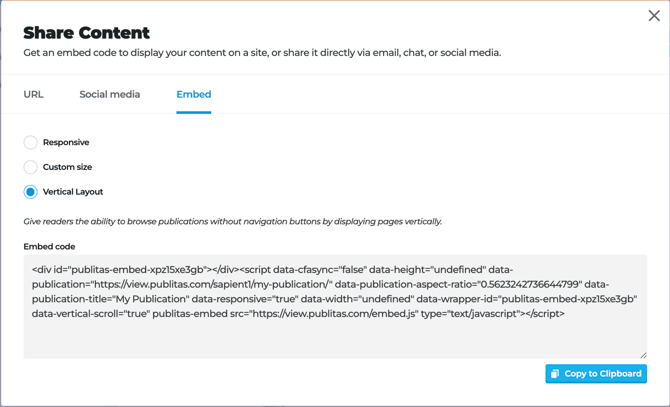This screenshot has width=670, height=407.
Task: Switch to the URL tab
Action: (34, 95)
